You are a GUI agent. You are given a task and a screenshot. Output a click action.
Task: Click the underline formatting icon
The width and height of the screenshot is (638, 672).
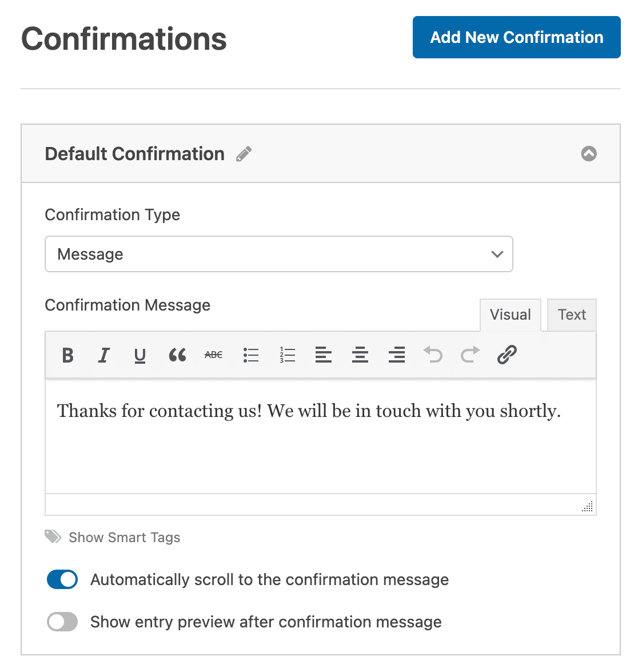pyautogui.click(x=139, y=356)
